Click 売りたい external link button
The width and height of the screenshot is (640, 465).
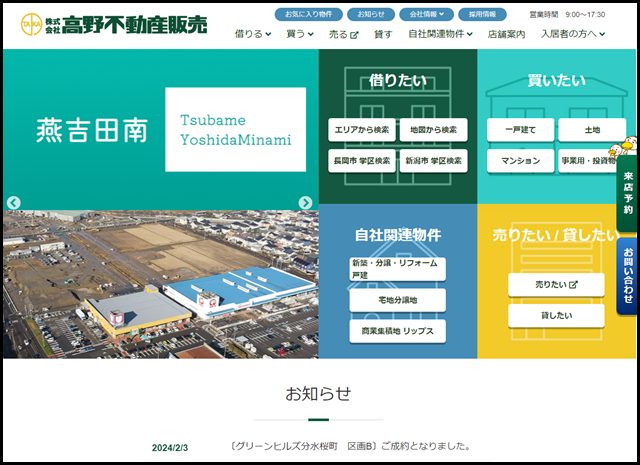[x=556, y=285]
